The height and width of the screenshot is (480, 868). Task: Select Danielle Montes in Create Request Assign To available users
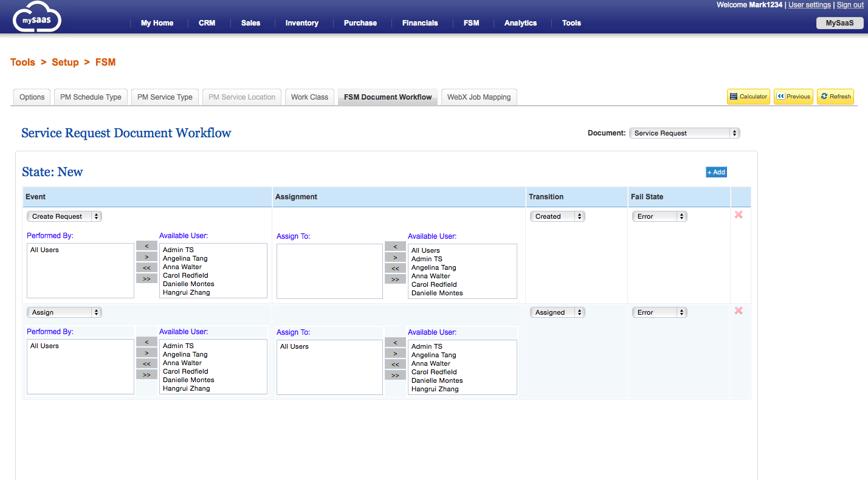437,293
